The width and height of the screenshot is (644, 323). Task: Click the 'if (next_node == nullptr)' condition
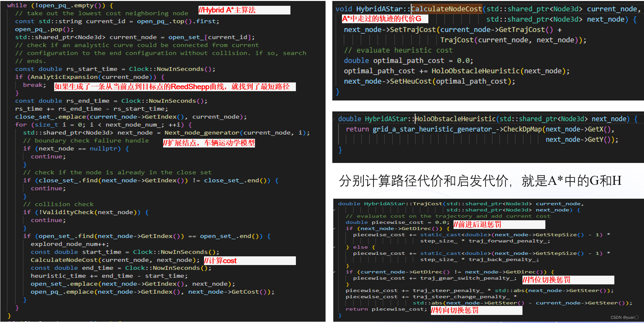(76, 148)
